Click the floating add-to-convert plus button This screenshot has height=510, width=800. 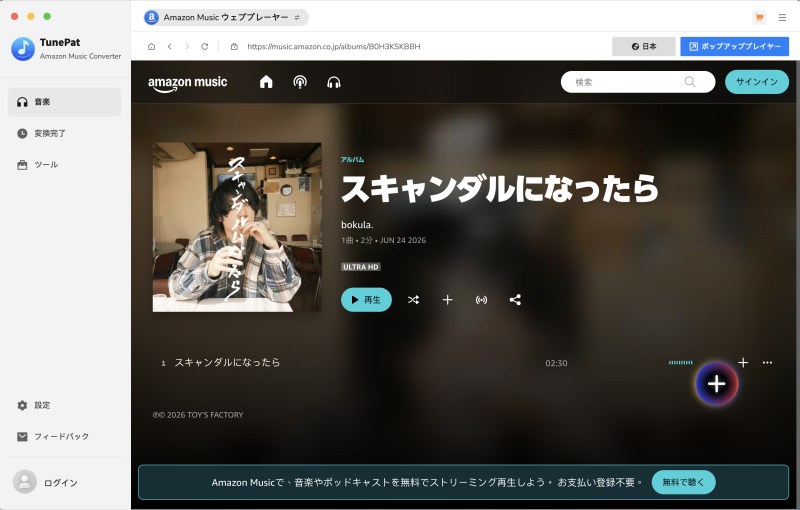(x=717, y=384)
